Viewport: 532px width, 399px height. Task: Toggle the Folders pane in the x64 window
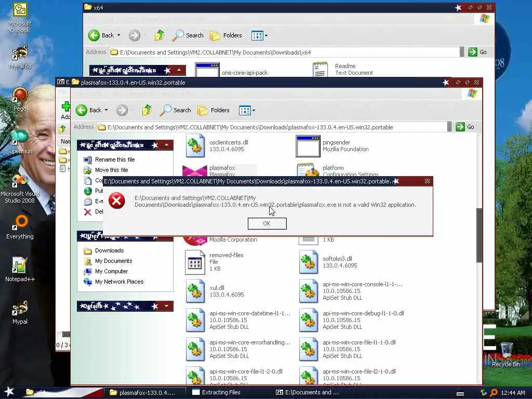[226, 35]
